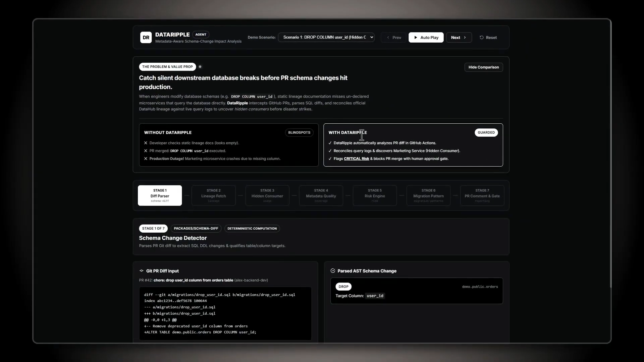Click the WITHOUT DATARIPPLE card title
This screenshot has height=362, width=644.
tap(168, 133)
